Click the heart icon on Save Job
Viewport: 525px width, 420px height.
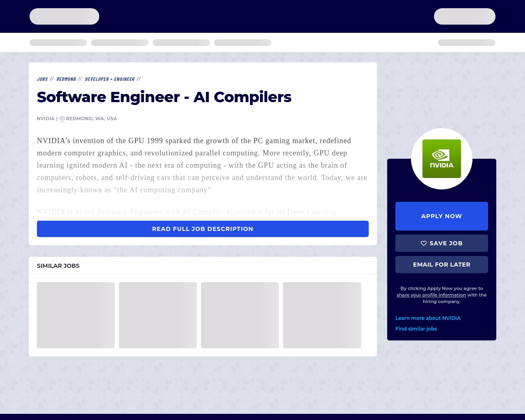[x=424, y=243]
